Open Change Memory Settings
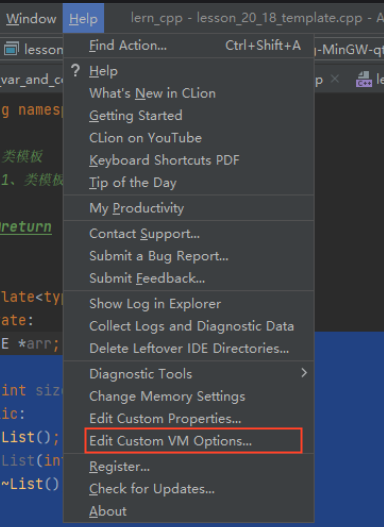The image size is (384, 527). (x=188, y=396)
